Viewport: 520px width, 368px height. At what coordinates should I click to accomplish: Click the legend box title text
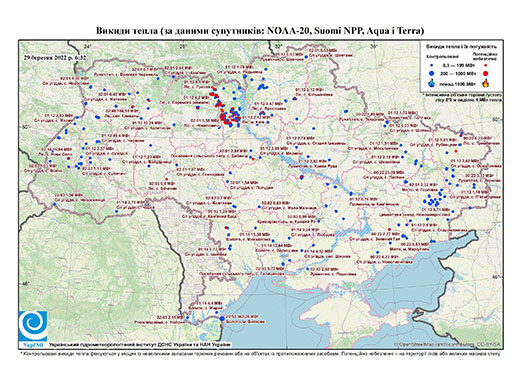(462, 46)
